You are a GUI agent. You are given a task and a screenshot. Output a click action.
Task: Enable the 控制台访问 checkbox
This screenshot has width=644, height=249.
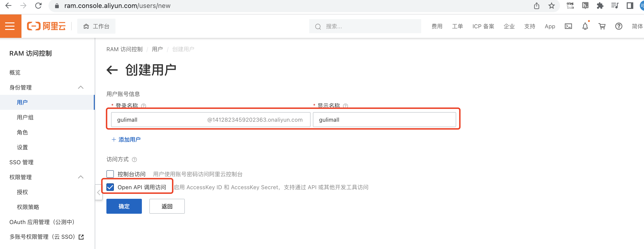click(110, 174)
